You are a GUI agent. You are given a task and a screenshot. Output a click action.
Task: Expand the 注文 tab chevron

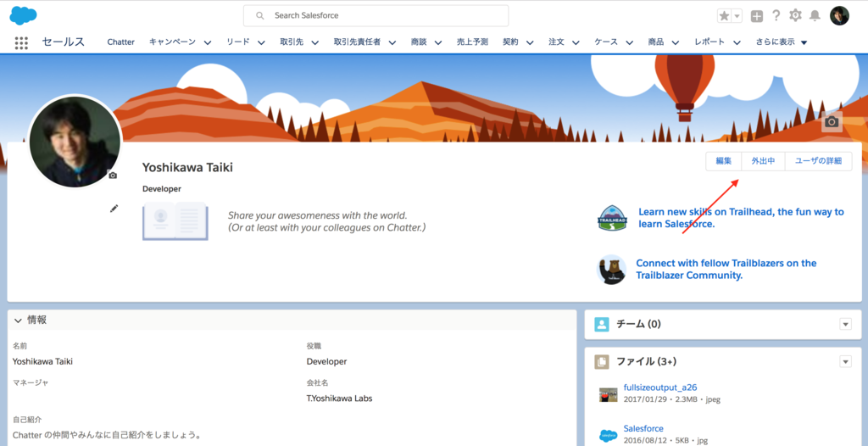576,42
